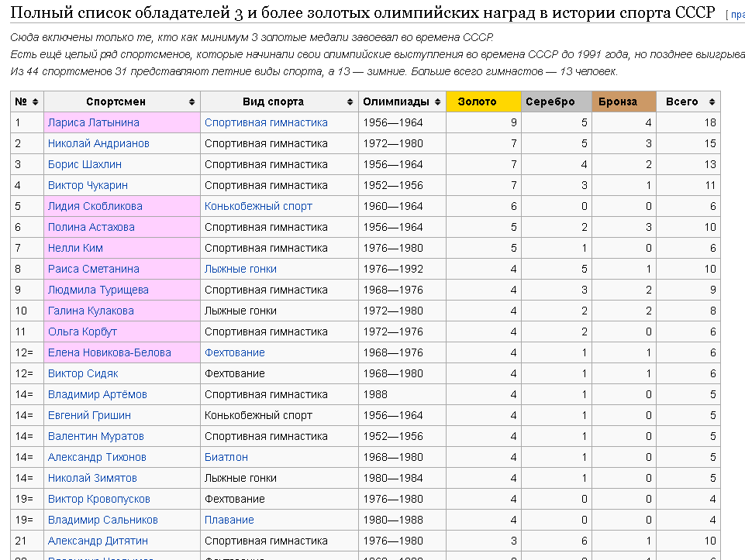Click the Серебро column header
745x560 pixels.
tap(557, 101)
